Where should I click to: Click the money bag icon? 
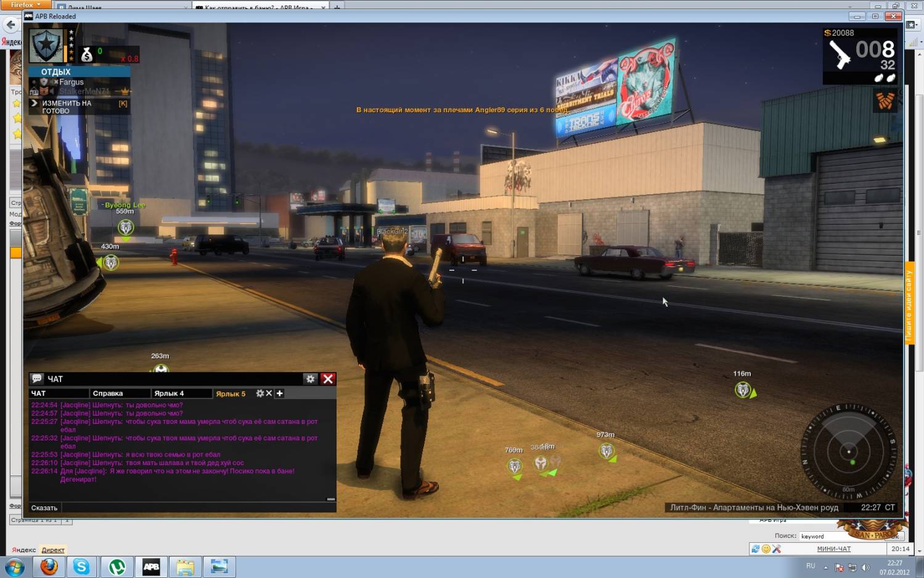pos(87,55)
